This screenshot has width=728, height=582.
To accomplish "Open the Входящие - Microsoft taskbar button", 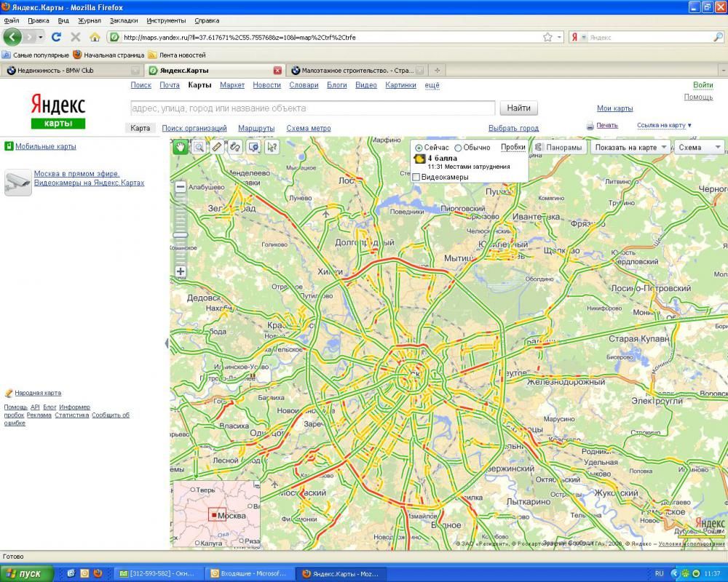I will point(250,574).
